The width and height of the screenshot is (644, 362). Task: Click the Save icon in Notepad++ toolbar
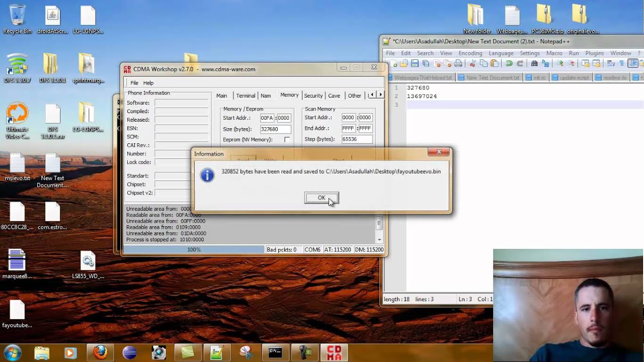point(415,63)
